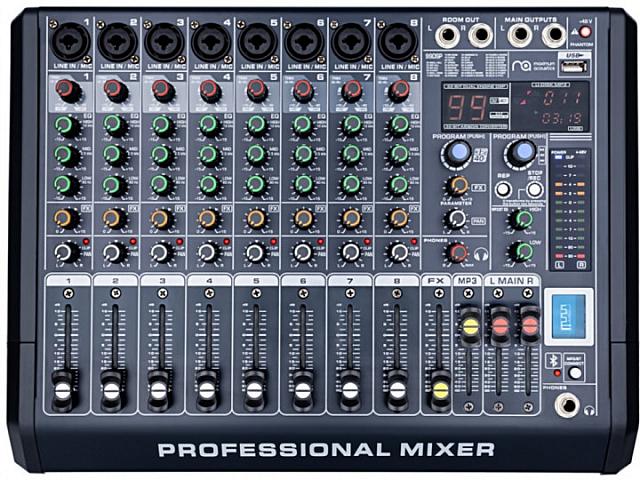Click channel 3 high EQ green knob
This screenshot has width=640, height=480.
pos(161,125)
